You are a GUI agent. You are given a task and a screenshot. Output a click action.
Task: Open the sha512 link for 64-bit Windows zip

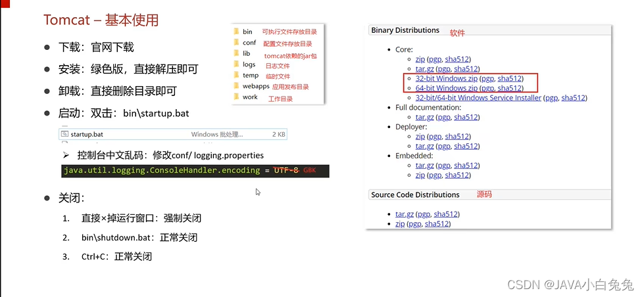click(x=509, y=88)
